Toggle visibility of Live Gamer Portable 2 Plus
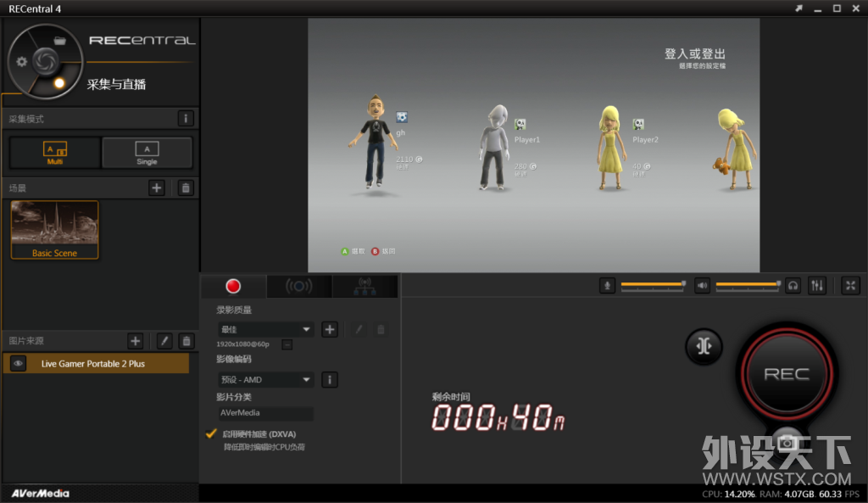Image resolution: width=868 pixels, height=503 pixels. click(x=18, y=363)
